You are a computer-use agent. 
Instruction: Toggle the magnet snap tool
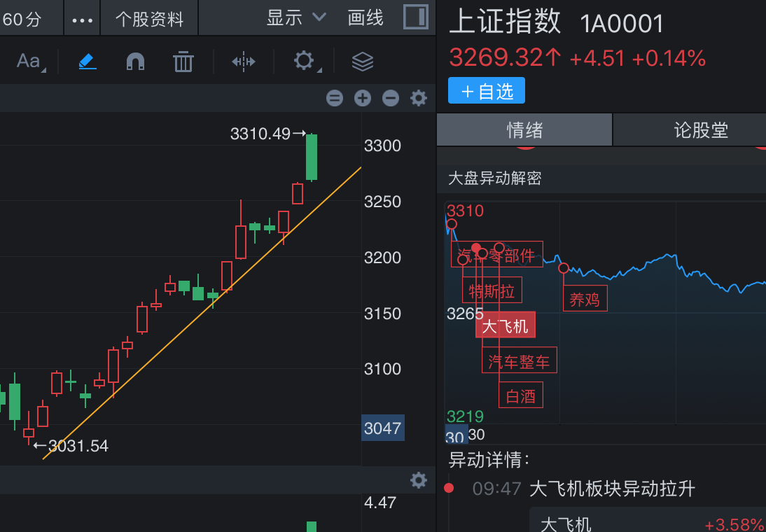point(135,62)
